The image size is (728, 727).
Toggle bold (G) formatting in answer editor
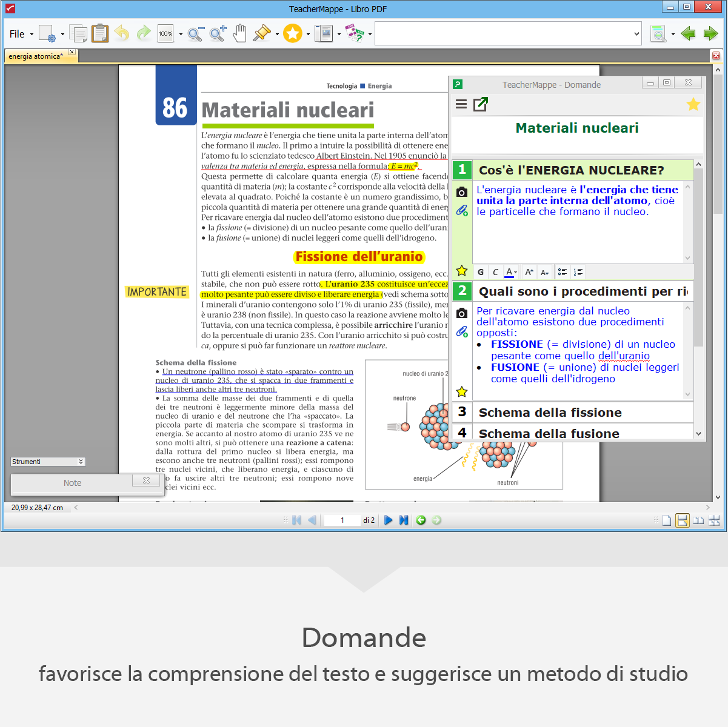(x=481, y=272)
